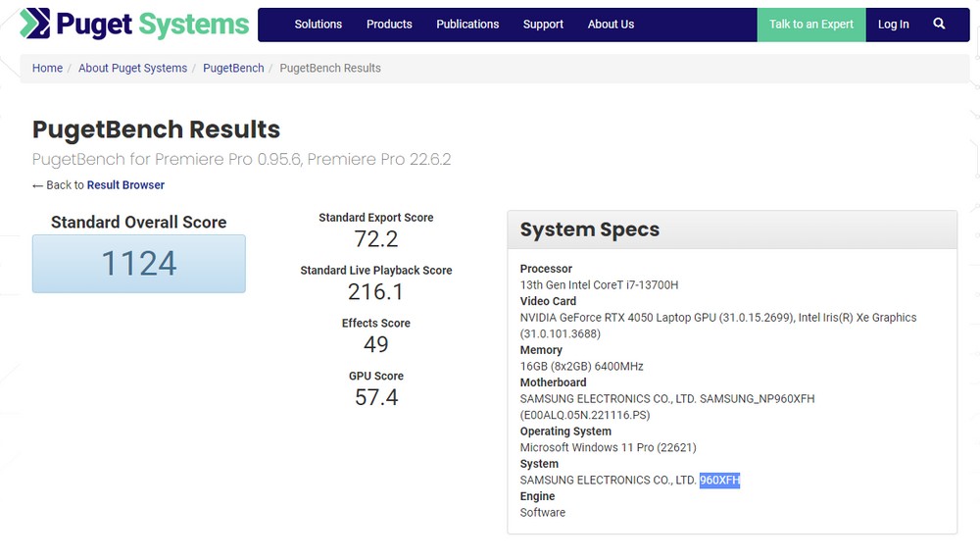This screenshot has height=559, width=980.
Task: Click the (E00ALQ.05N.221116.PS) BIOS text
Action: pyautogui.click(x=585, y=415)
